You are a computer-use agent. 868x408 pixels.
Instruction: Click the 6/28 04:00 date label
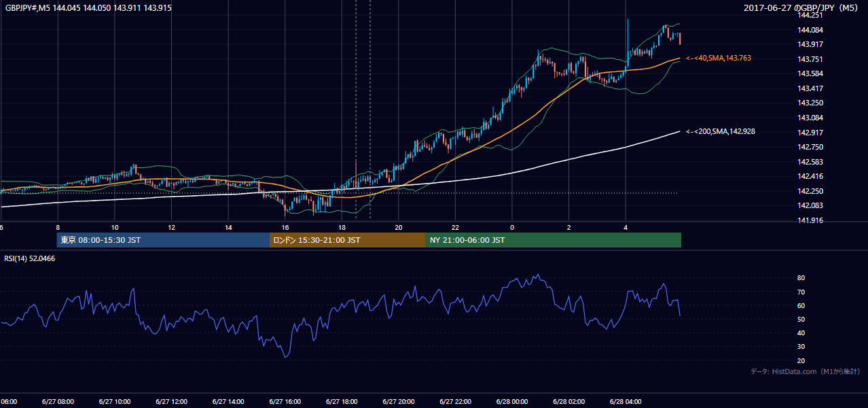(626, 402)
